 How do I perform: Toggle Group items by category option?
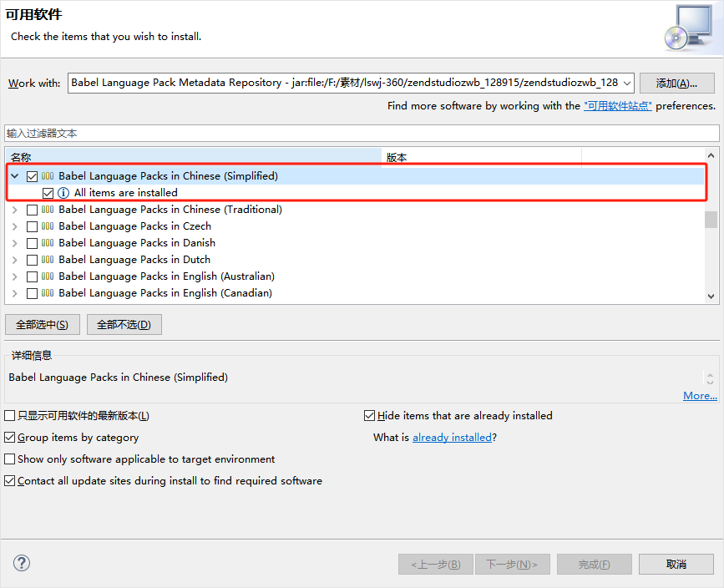point(10,438)
